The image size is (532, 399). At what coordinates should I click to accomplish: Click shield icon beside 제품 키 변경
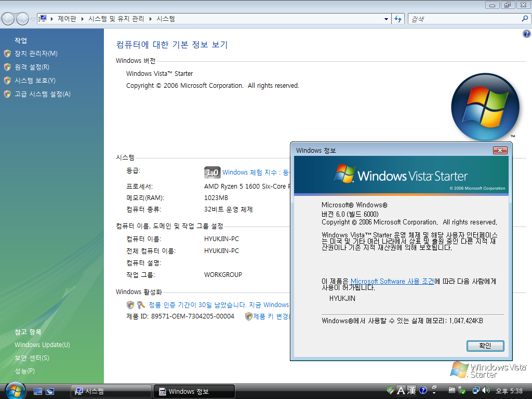click(249, 316)
